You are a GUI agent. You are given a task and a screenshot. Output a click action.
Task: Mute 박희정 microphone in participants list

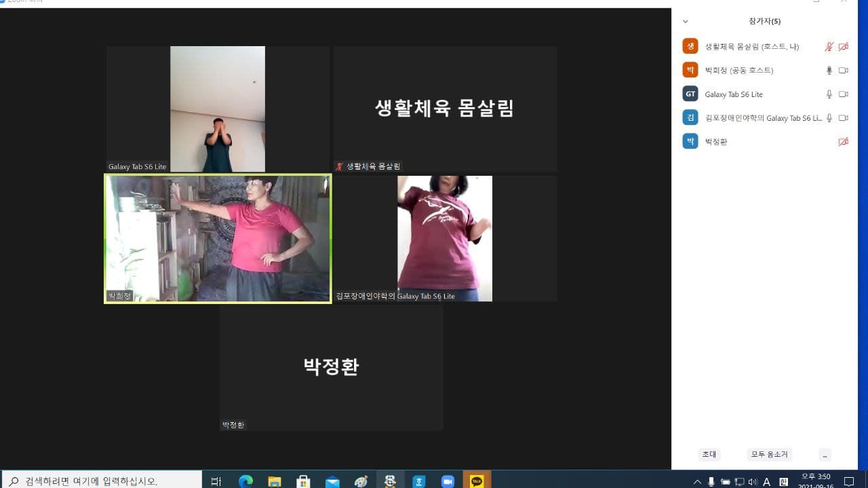829,71
